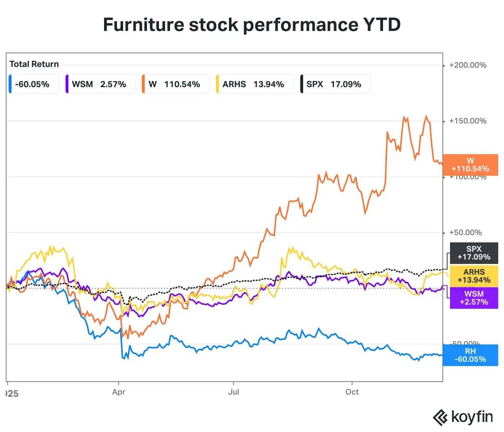Click the Jul label on the time axis
This screenshot has width=504, height=432.
(x=233, y=392)
